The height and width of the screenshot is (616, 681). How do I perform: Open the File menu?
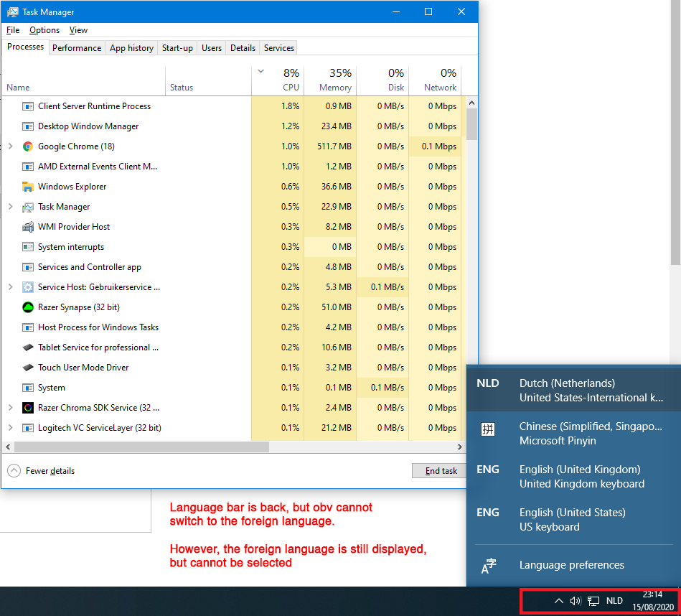(x=13, y=30)
